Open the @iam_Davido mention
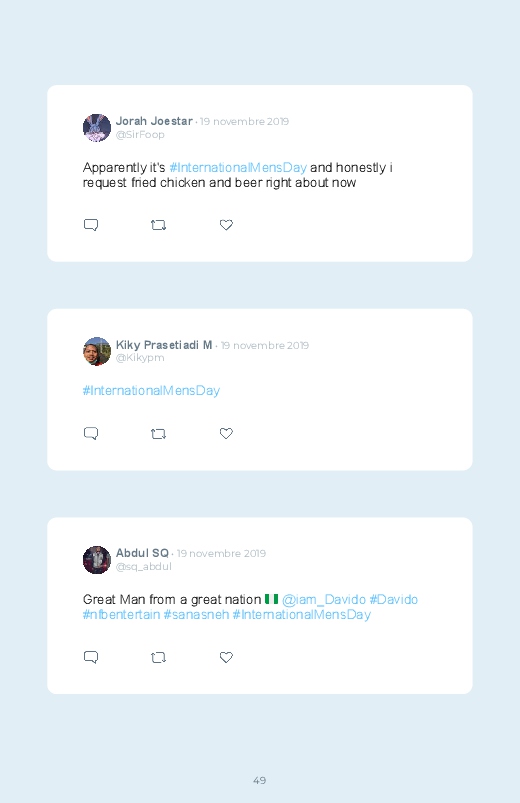 point(324,600)
